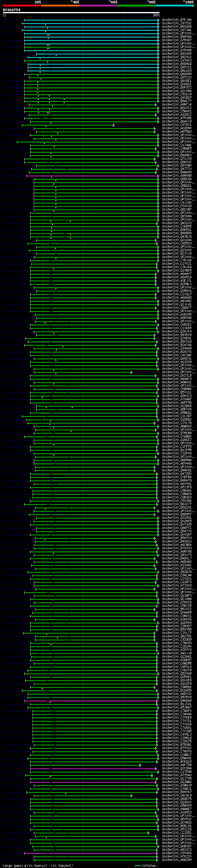Click the red 20% identity legend segment
The height and width of the screenshot is (868, 197).
[x=22, y=6]
